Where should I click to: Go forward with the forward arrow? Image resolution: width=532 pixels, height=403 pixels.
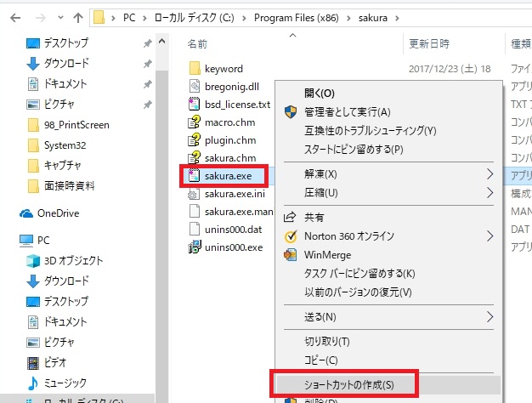tap(41, 18)
